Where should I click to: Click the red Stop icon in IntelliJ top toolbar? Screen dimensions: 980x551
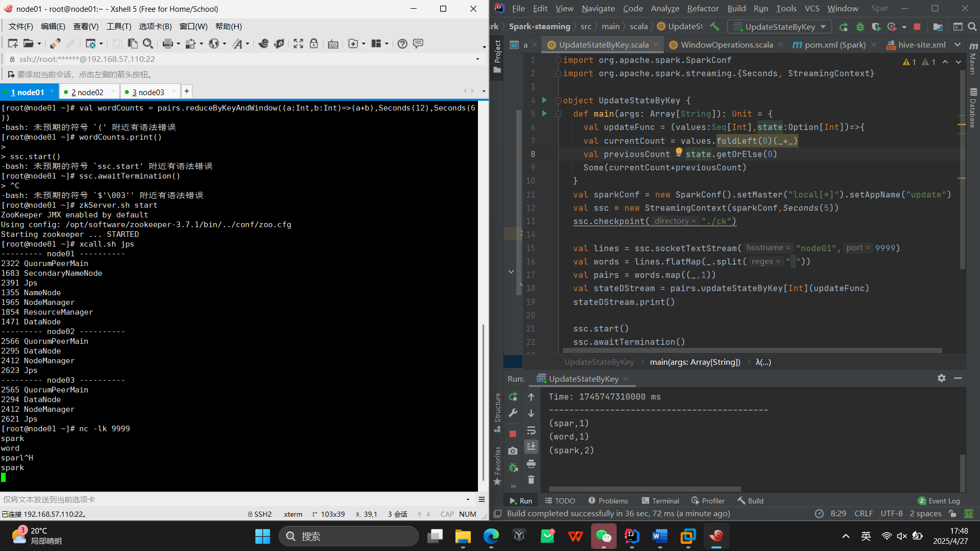pos(917,27)
